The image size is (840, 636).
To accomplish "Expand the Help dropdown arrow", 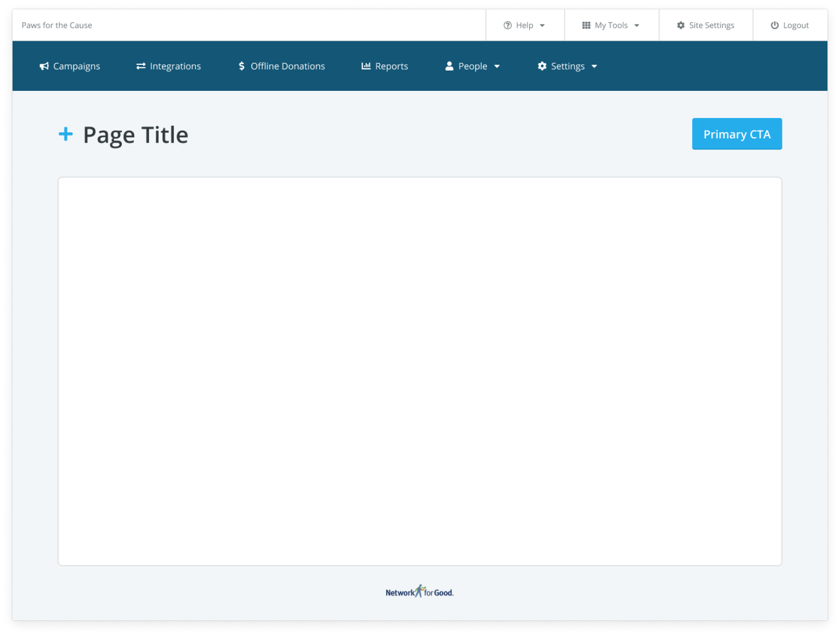I will point(542,26).
